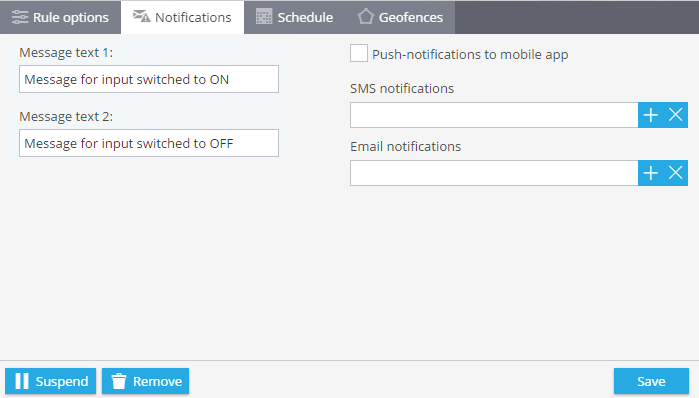Image resolution: width=699 pixels, height=398 pixels.
Task: Click the trash can icon on Remove
Action: [119, 381]
